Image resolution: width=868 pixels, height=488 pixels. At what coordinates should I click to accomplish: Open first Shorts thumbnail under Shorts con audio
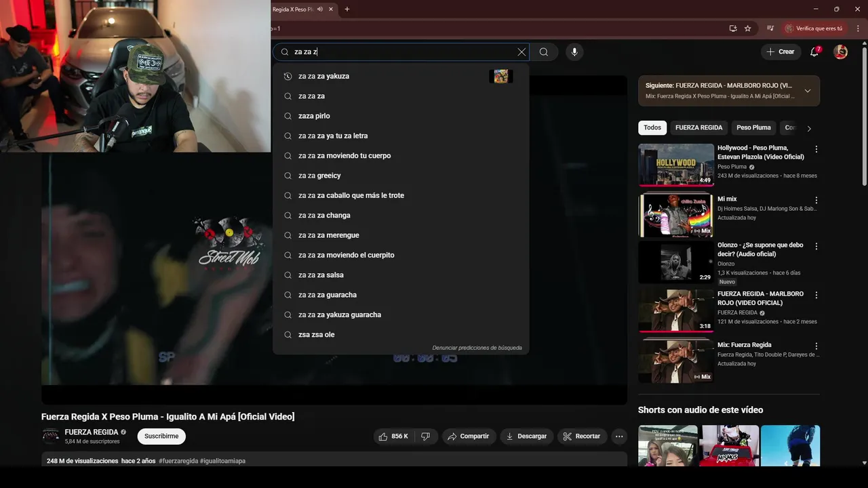point(668,446)
